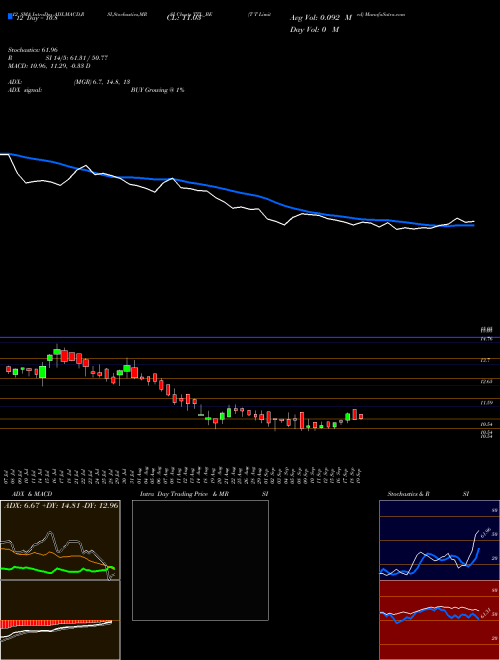The image size is (500, 660).
Task: Select the CL: 11.03 closing price text
Action: [x=183, y=19]
